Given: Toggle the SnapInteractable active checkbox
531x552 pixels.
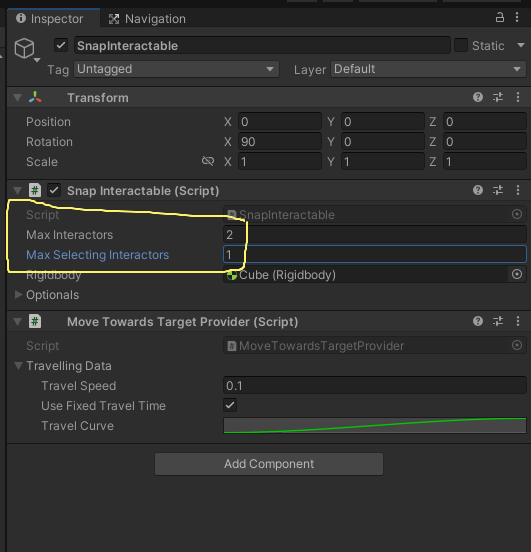Looking at the screenshot, I should (x=61, y=45).
